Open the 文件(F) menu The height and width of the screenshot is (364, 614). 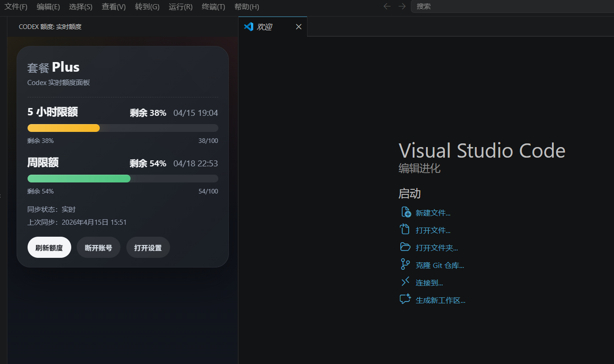(16, 7)
